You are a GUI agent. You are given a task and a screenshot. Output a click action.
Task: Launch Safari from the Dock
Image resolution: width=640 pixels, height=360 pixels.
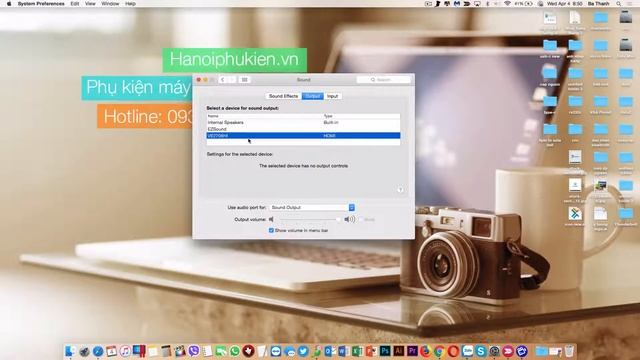98,351
